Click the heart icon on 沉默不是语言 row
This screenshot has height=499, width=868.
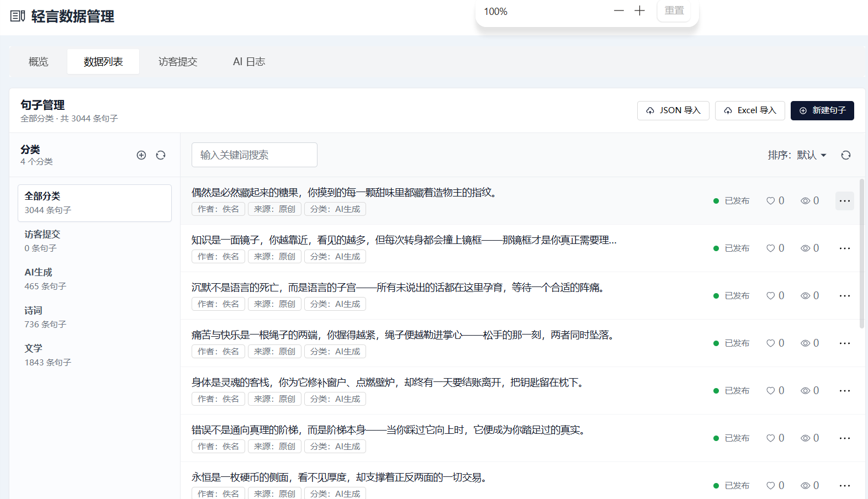tap(771, 296)
